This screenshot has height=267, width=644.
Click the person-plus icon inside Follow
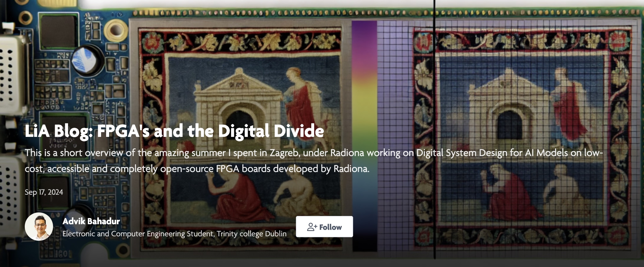pyautogui.click(x=312, y=227)
